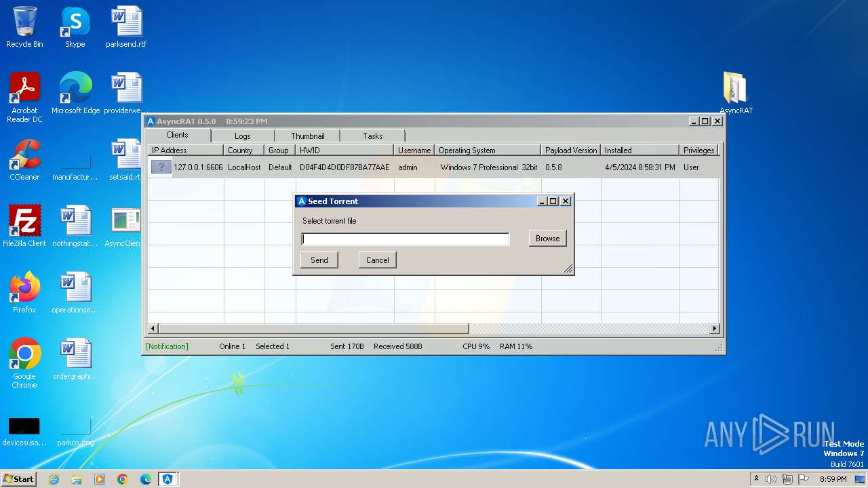This screenshot has height=488, width=868.
Task: Open Acrobat Reader DC shortcut
Action: point(24,98)
